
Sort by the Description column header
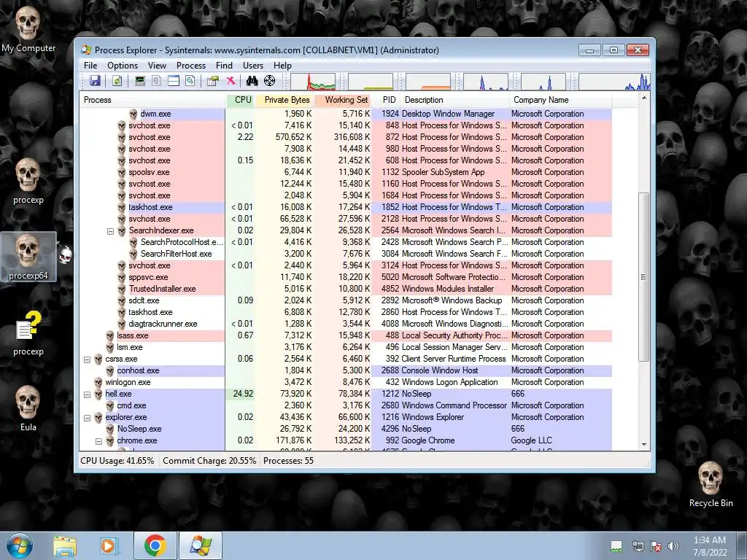click(x=455, y=100)
